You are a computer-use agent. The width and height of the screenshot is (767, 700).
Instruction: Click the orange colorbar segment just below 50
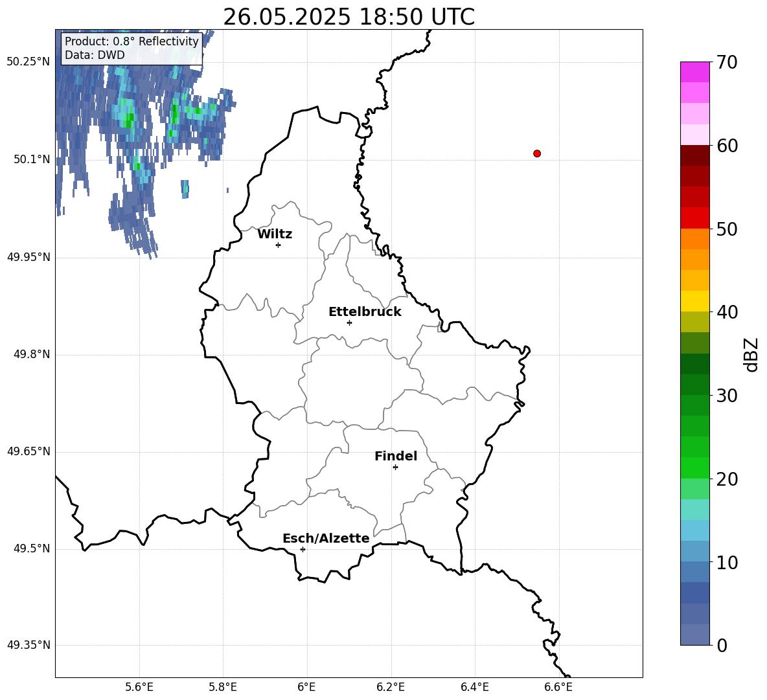[695, 239]
